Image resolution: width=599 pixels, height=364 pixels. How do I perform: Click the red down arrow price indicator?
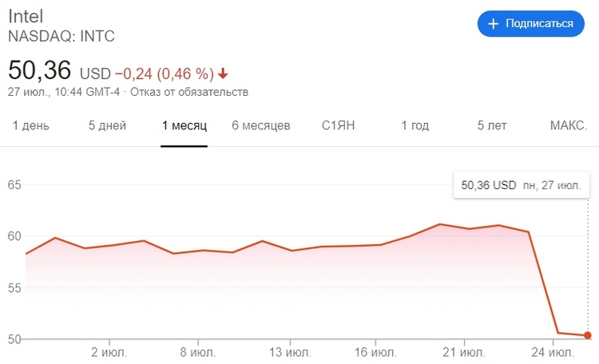(223, 73)
